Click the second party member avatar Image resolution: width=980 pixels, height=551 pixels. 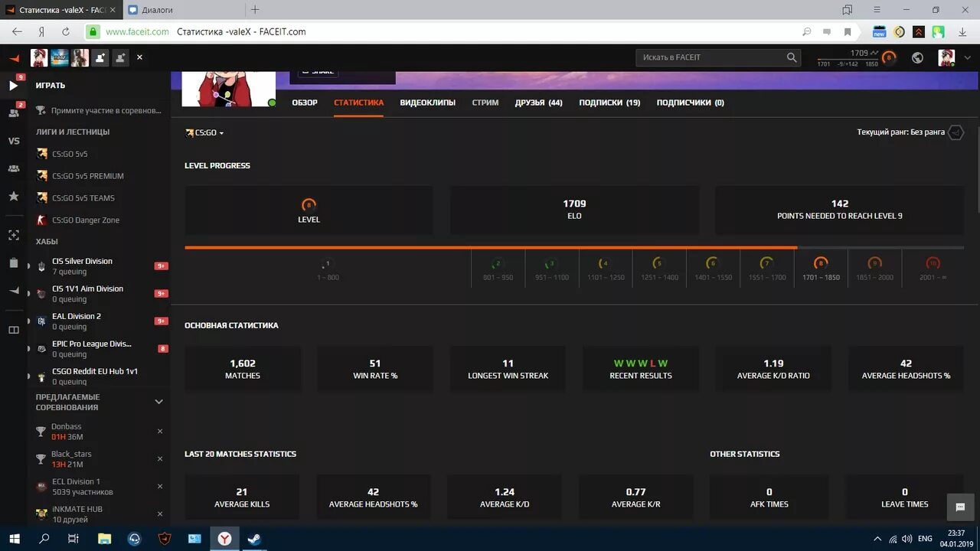[x=59, y=57]
